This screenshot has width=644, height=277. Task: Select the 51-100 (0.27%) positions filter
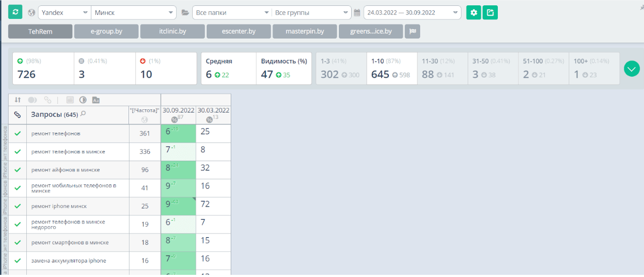coord(543,69)
